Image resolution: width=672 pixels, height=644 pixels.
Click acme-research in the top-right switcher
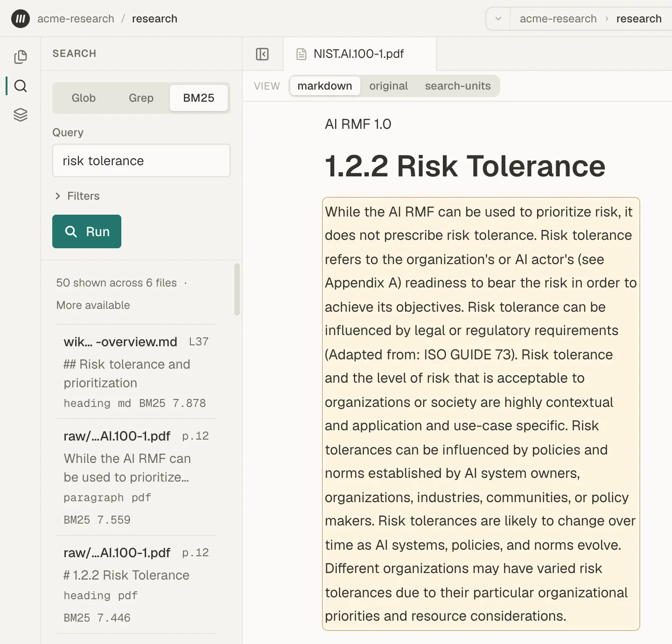tap(558, 19)
